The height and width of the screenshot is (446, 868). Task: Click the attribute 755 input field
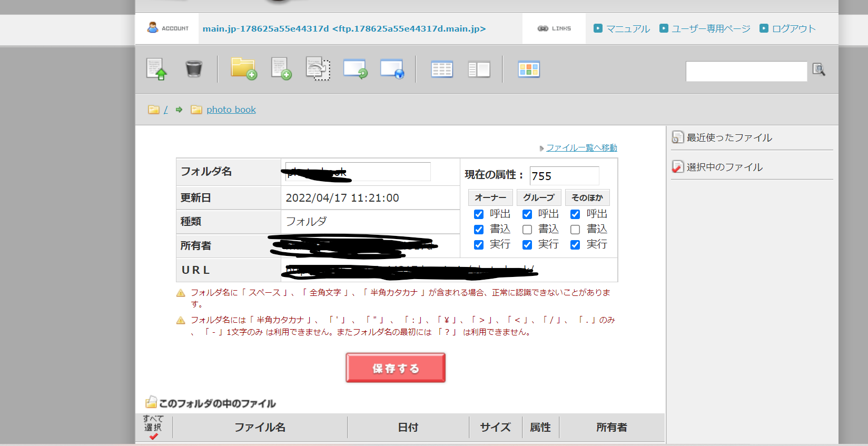pos(564,176)
